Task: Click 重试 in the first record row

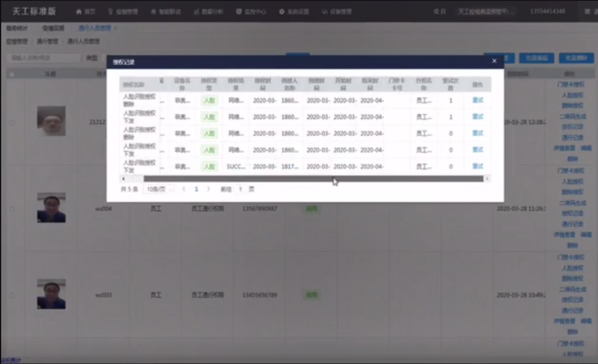Action: click(477, 100)
